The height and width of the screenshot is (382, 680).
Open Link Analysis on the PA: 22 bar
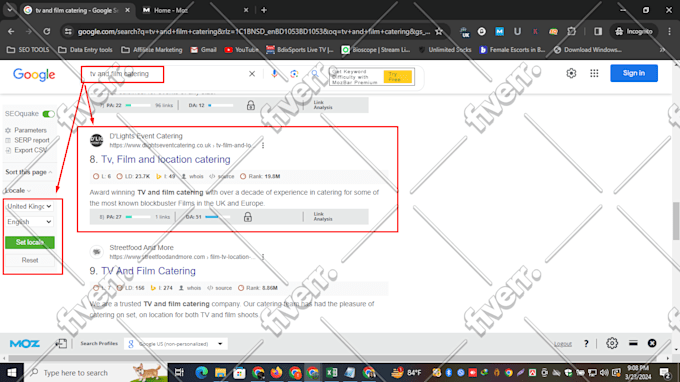point(323,105)
